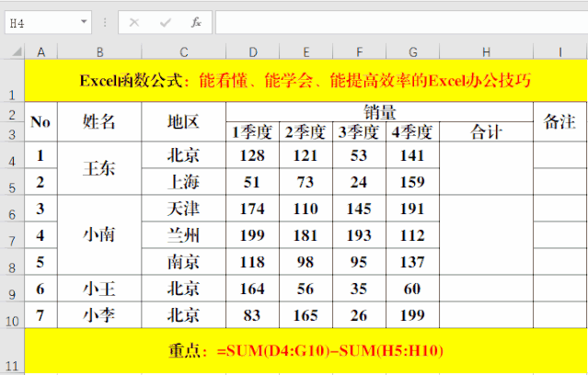Click the cell with value 164
The height and width of the screenshot is (375, 588).
253,289
